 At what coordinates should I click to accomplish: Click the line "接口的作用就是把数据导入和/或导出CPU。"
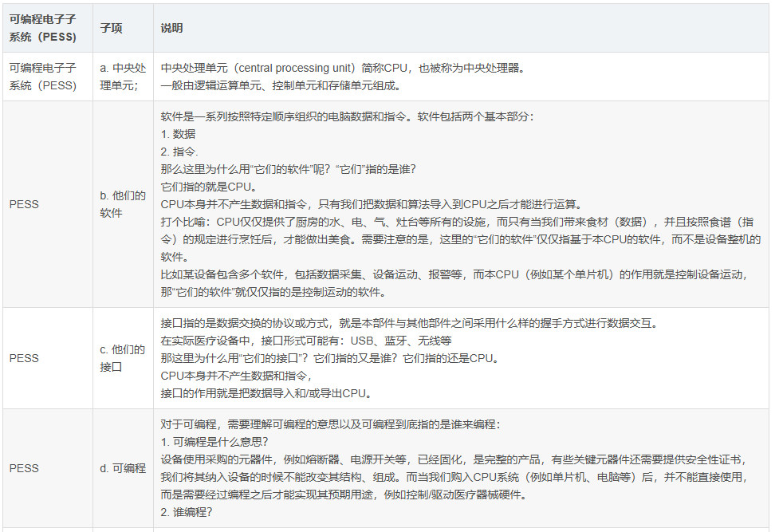coord(266,393)
